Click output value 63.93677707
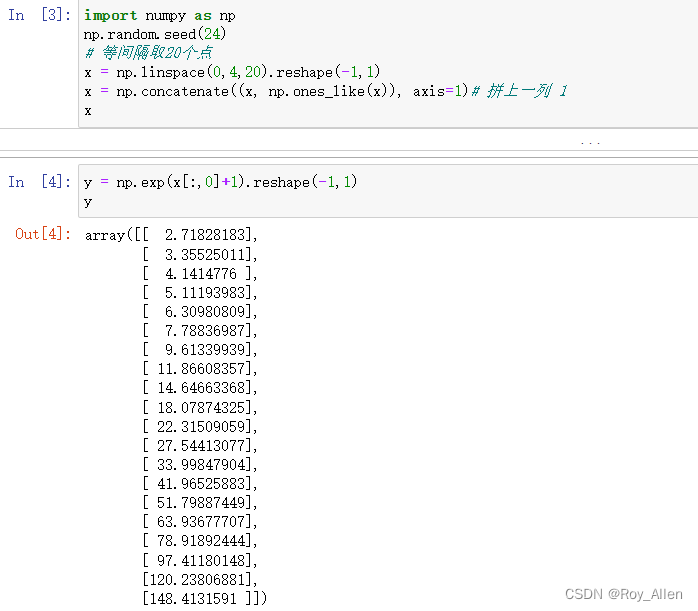Viewport: 698px width, 611px height. 201,522
